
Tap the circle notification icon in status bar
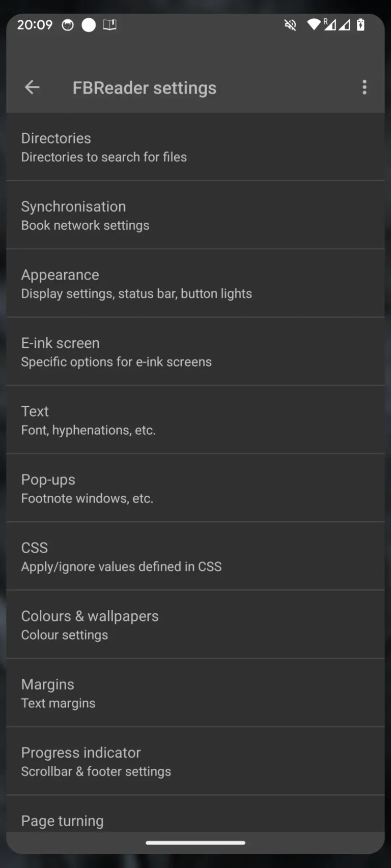click(89, 24)
